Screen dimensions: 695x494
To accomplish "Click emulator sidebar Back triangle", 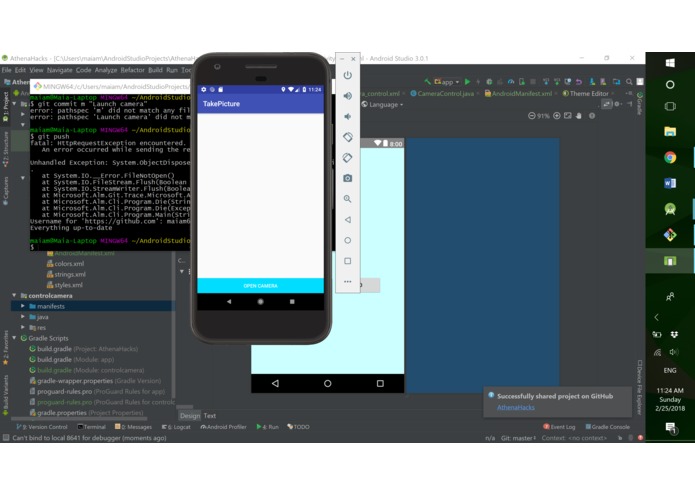I will coord(348,220).
